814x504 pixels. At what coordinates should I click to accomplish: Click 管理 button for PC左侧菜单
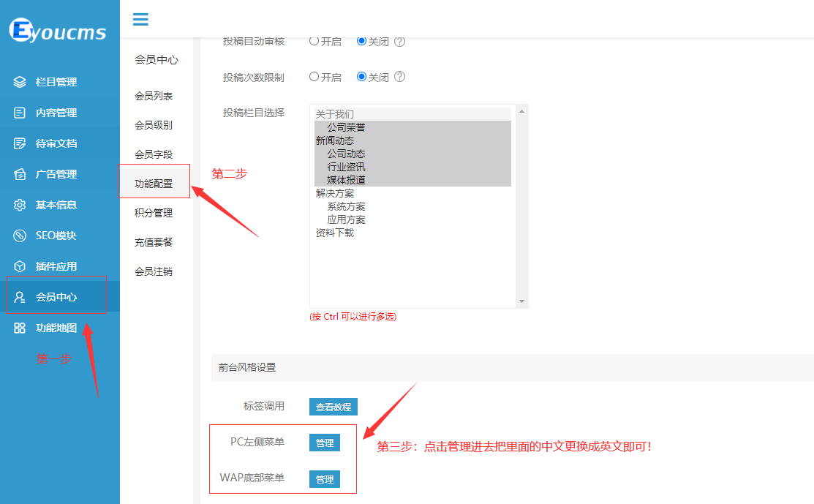[x=324, y=443]
